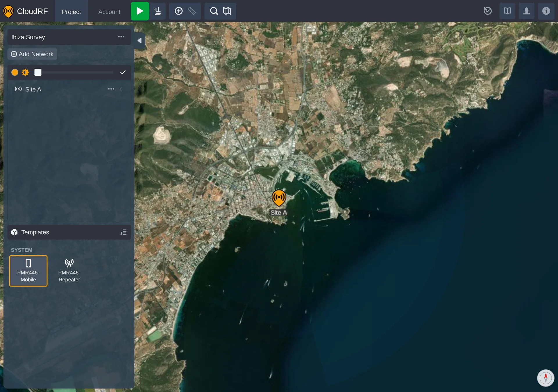Click the add site plus-circle icon
The height and width of the screenshot is (392, 558).
[178, 11]
